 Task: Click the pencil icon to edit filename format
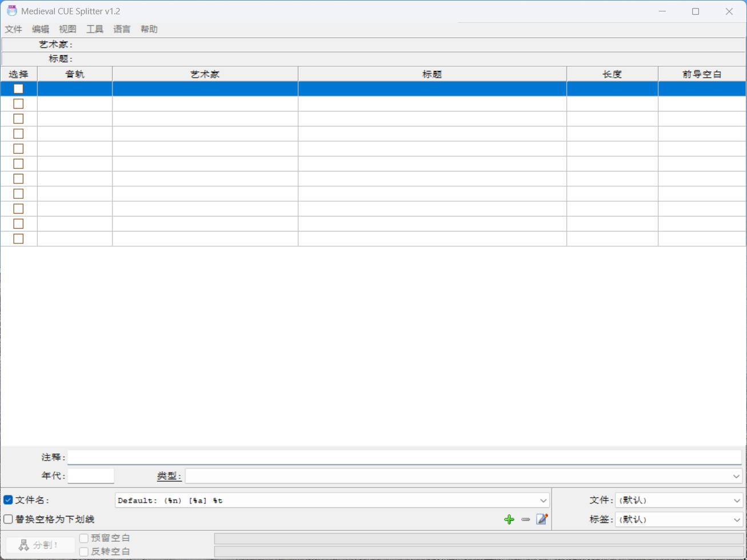point(541,519)
